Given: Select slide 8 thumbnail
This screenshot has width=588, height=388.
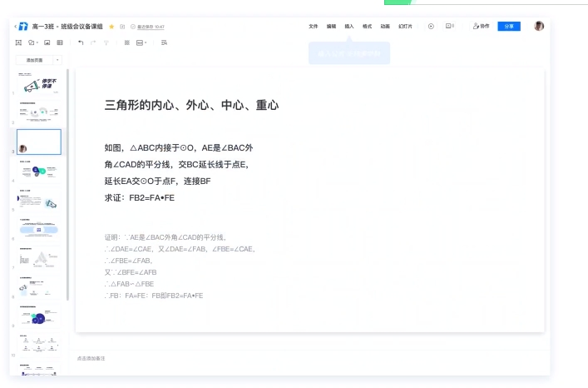Looking at the screenshot, I should point(39,287).
